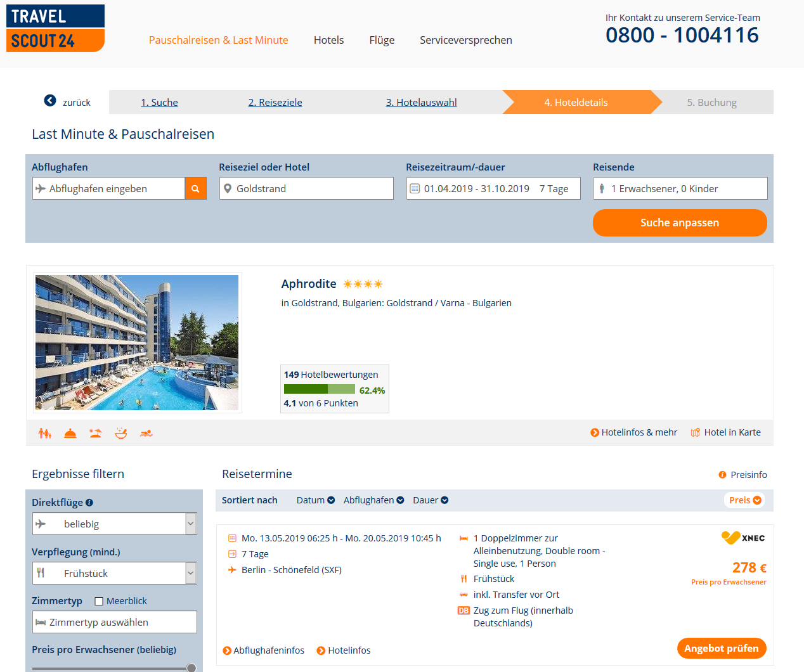Image resolution: width=804 pixels, height=672 pixels.
Task: Click the family icon under hotel photo
Action: (44, 433)
